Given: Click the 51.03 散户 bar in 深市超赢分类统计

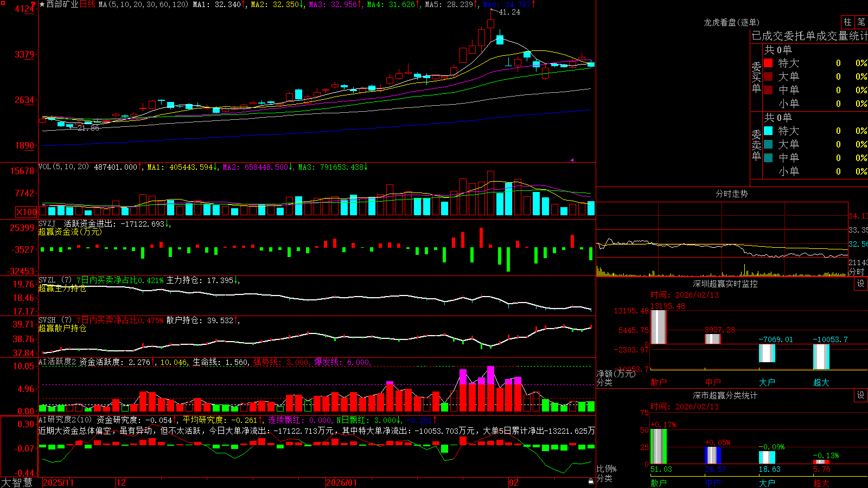Looking at the screenshot, I should click(658, 447).
